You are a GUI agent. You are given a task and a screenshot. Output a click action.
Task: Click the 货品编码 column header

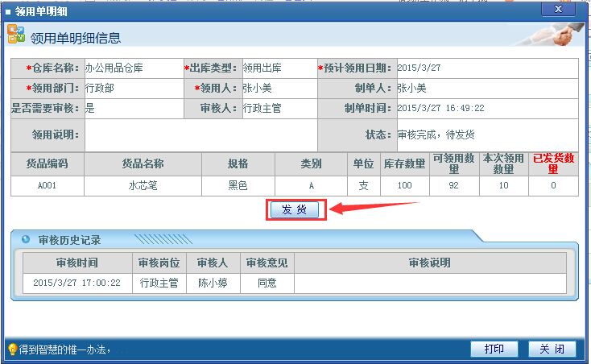47,164
